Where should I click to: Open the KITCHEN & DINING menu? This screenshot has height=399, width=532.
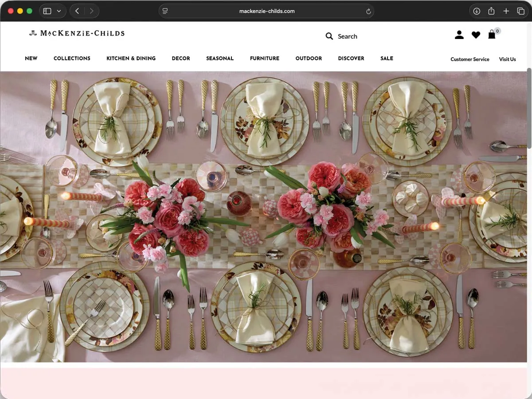131,58
